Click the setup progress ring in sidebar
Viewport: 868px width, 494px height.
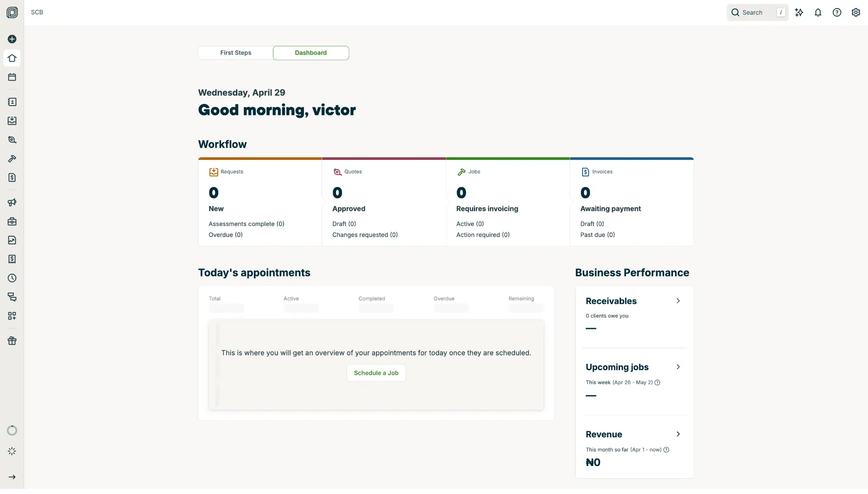pos(12,431)
